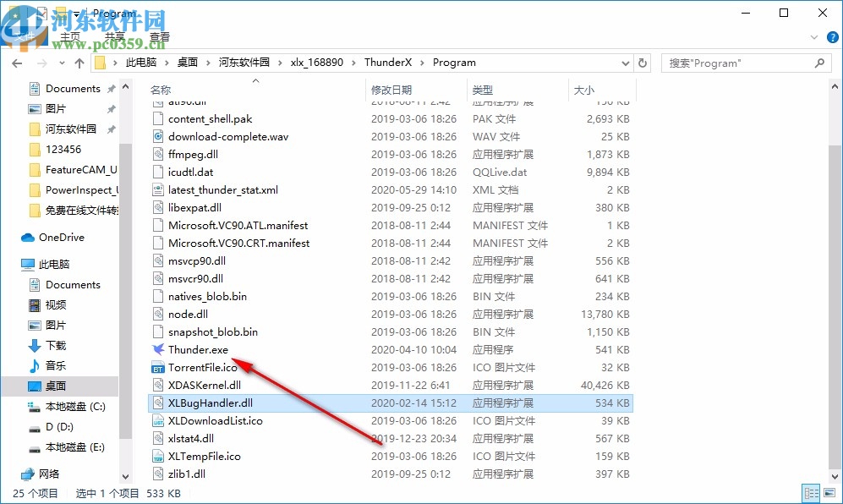
Task: Open the address bar dropdown arrow
Action: click(x=624, y=62)
